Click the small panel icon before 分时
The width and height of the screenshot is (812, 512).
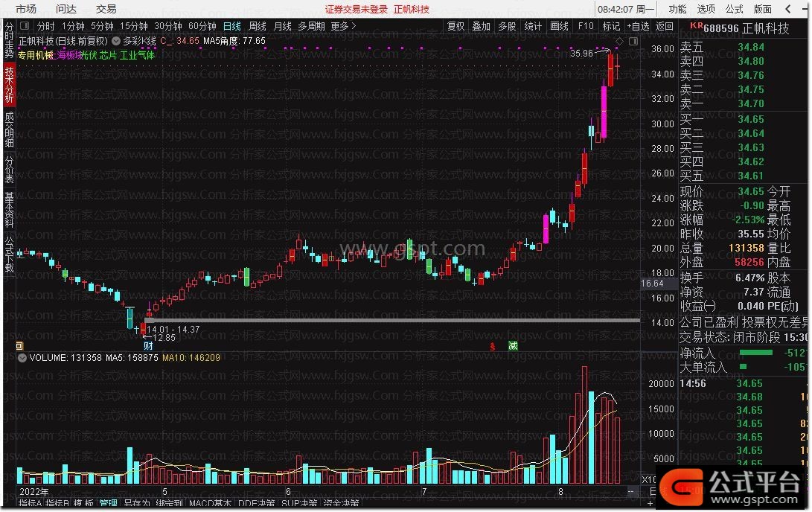click(25, 25)
